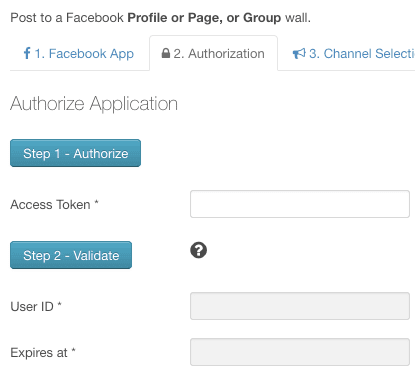
Task: Click the Step 1 - Authorize button
Action: point(75,153)
